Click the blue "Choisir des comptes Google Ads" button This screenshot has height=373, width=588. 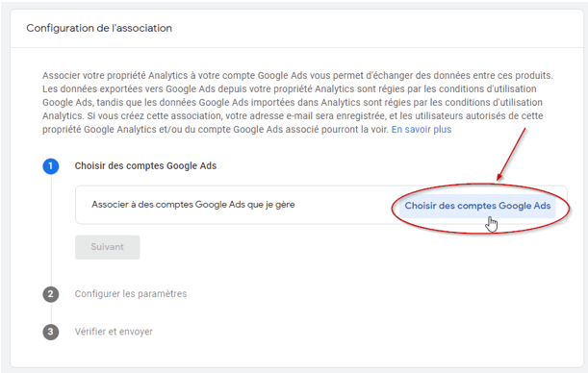click(477, 206)
